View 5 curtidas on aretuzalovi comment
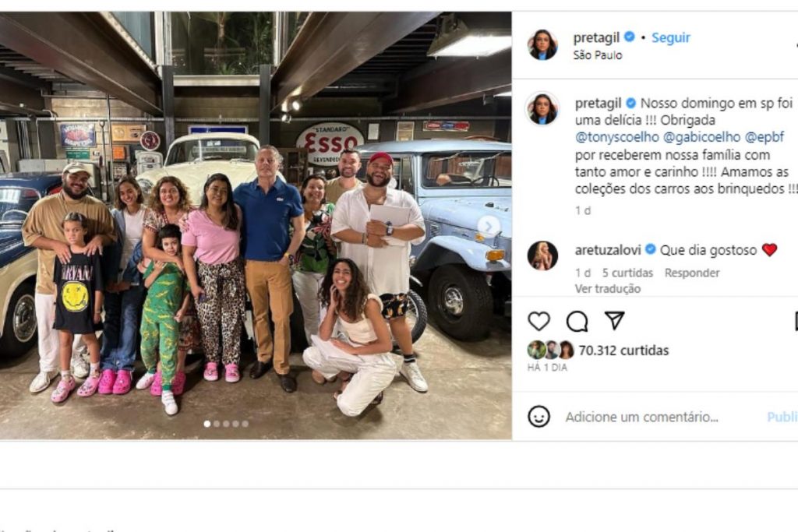 click(627, 273)
